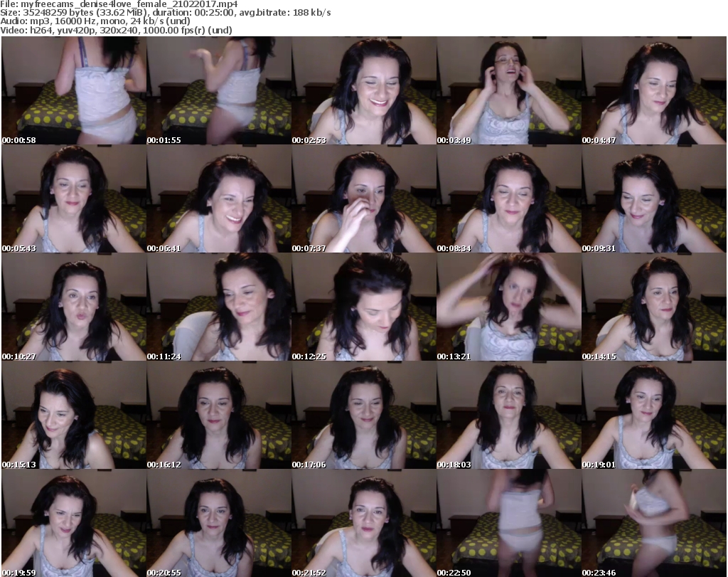The image size is (728, 577).
Task: Select the thumbnail timestamped 00:21:52
Action: (363, 523)
